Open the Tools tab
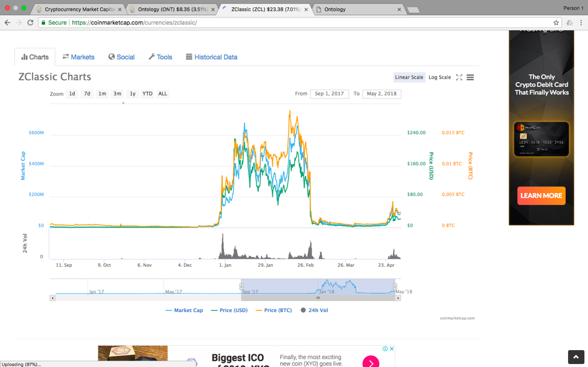The height and width of the screenshot is (367, 588). tap(161, 57)
